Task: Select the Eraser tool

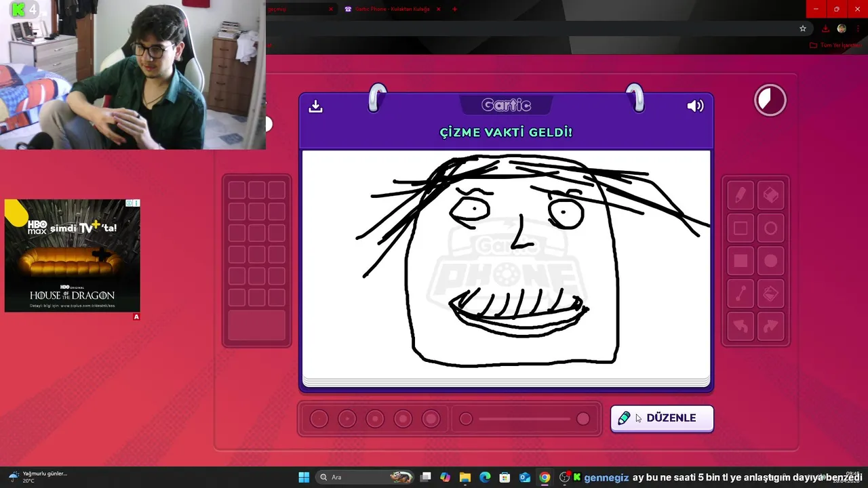Action: (770, 195)
